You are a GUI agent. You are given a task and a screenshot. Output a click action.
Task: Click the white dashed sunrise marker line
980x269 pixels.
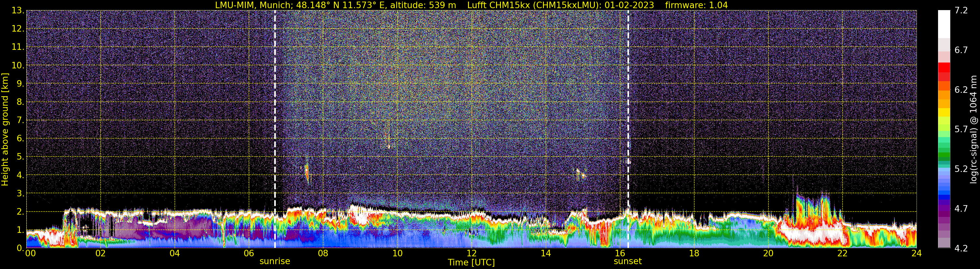pyautogui.click(x=275, y=129)
